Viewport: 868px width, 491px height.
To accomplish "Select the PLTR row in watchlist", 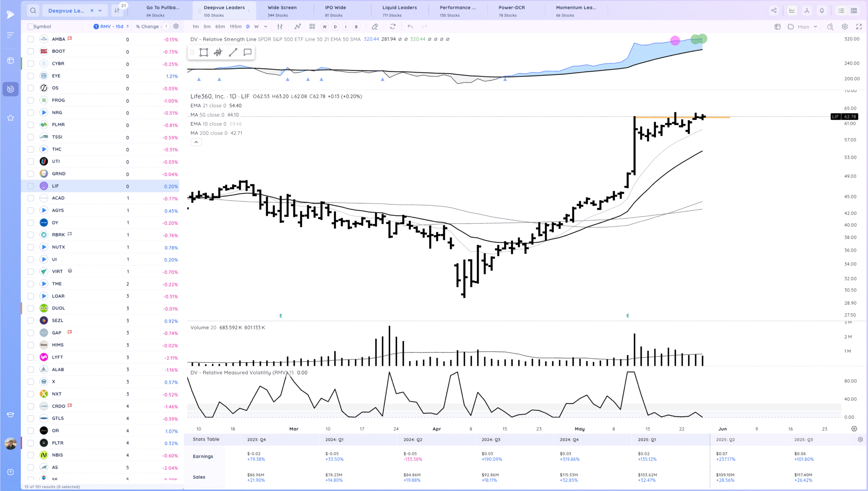I will (58, 443).
